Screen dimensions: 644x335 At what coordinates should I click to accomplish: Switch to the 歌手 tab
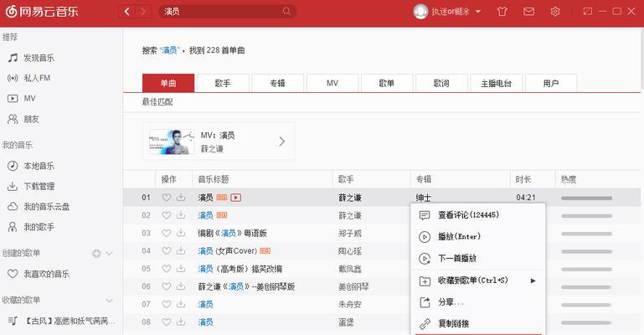click(x=223, y=84)
